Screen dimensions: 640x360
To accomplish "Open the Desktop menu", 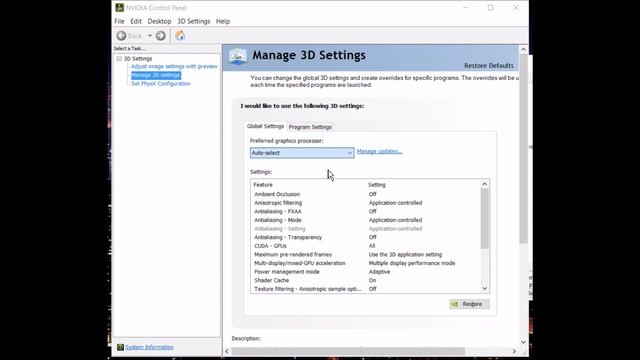I will 159,21.
